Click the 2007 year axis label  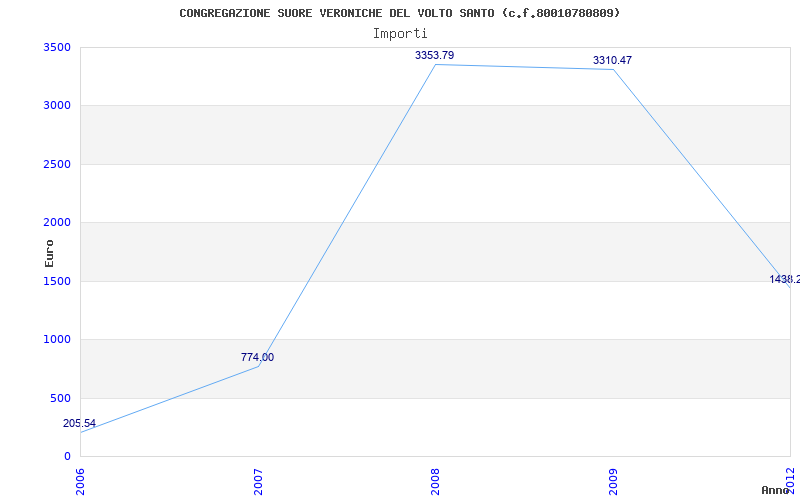[x=258, y=482]
